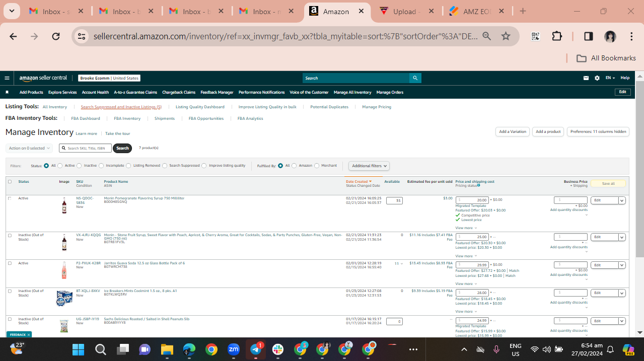Click the available quantity field showing 35
The height and width of the screenshot is (361, 644).
coord(394,200)
